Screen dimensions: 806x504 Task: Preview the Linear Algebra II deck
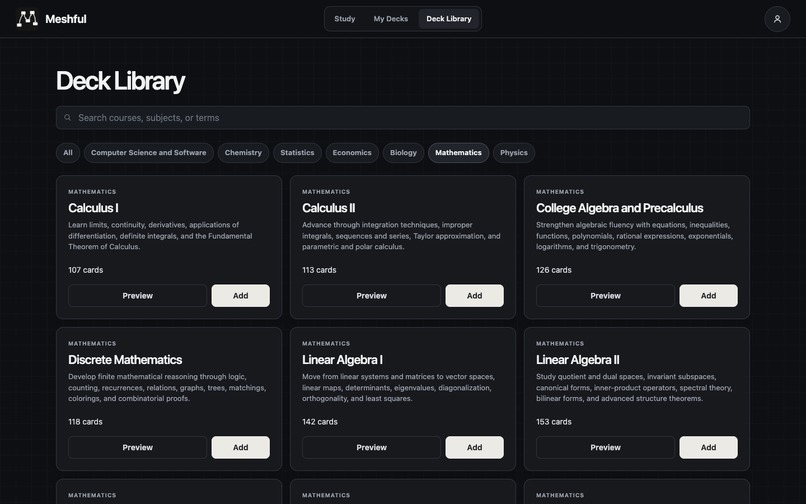pos(605,447)
